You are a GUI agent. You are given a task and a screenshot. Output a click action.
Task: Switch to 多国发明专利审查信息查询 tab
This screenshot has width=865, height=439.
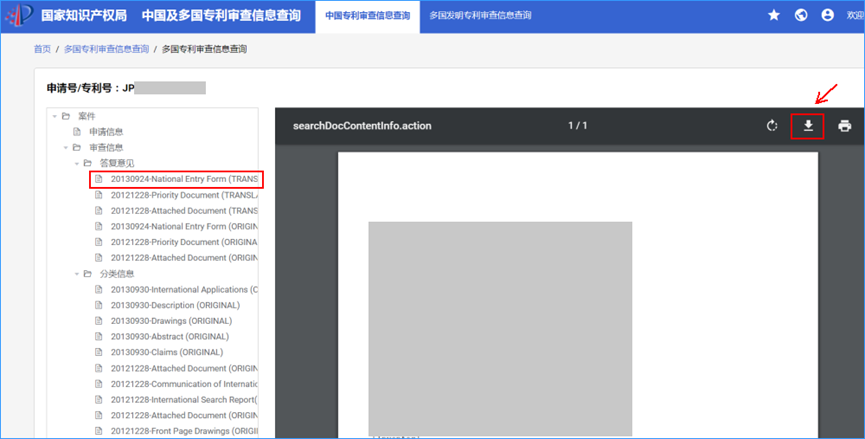point(480,15)
